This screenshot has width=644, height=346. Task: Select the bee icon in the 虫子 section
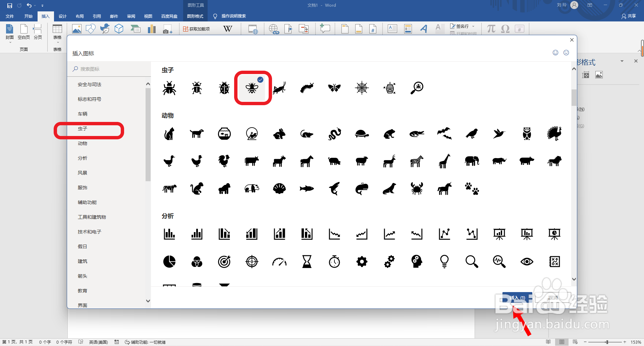(252, 88)
